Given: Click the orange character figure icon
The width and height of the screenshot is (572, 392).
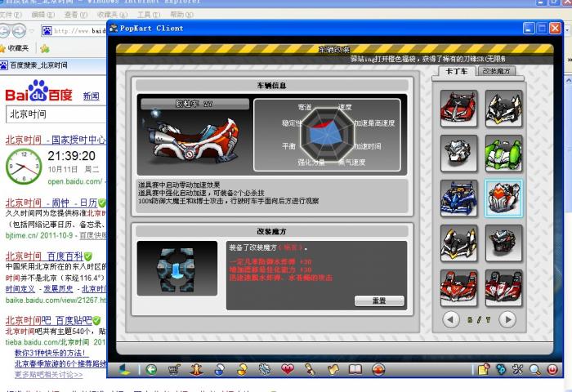Looking at the screenshot, I should (x=197, y=370).
